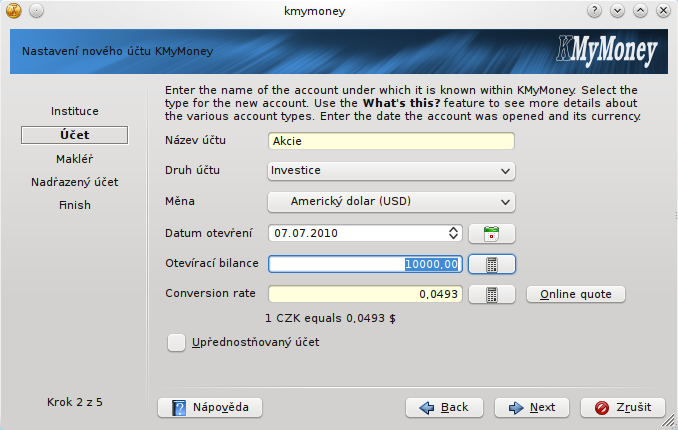The image size is (678, 430).
Task: Click the 'Krok 2 z 5' step indicator
Action: click(x=75, y=402)
